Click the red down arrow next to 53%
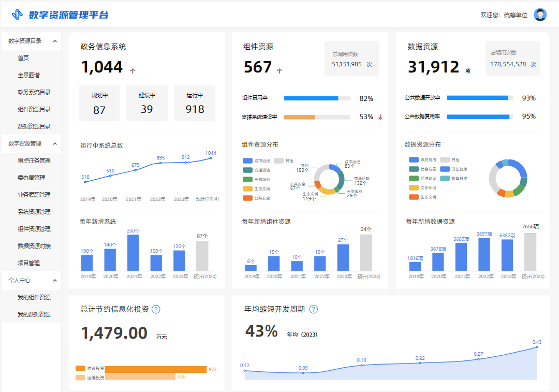559x392 pixels. pyautogui.click(x=380, y=117)
